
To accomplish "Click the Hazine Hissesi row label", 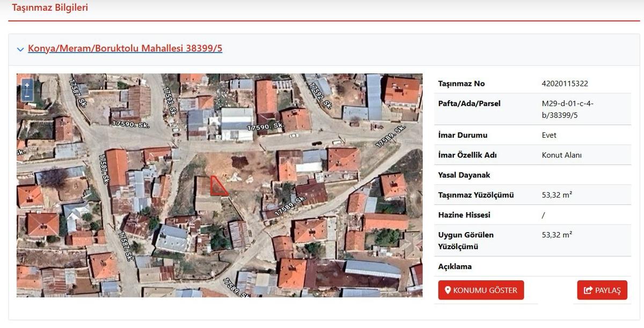I will (x=464, y=215).
